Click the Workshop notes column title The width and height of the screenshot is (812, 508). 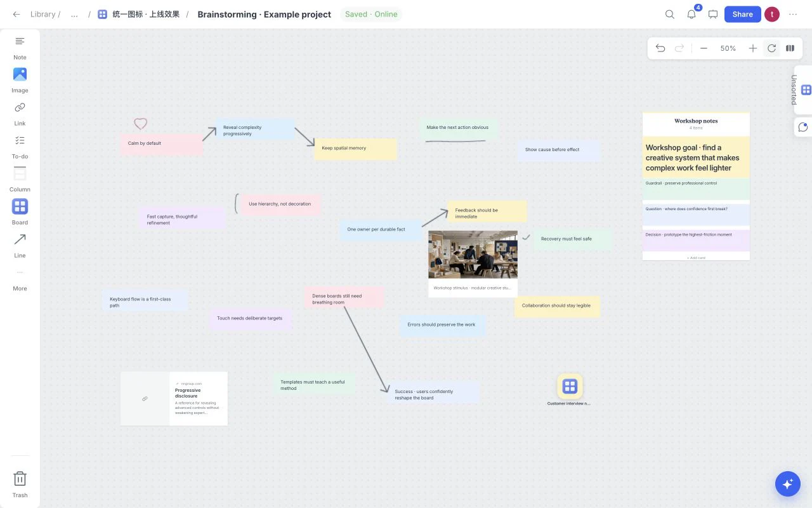coord(696,121)
